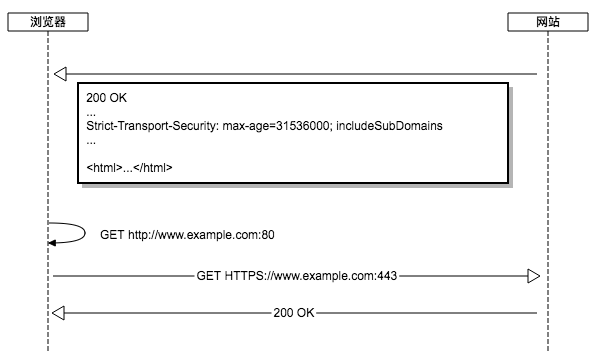Click the 200 OK text in the note box
The image size is (601, 364).
click(106, 98)
